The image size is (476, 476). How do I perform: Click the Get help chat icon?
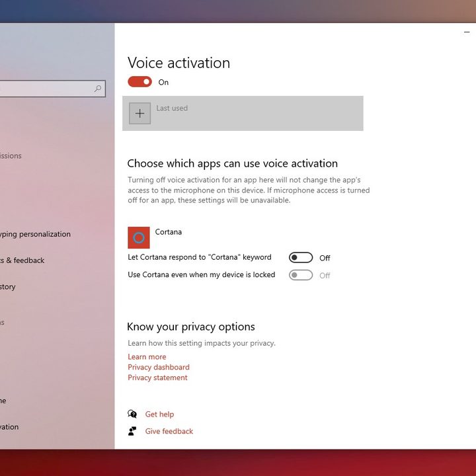[132, 414]
